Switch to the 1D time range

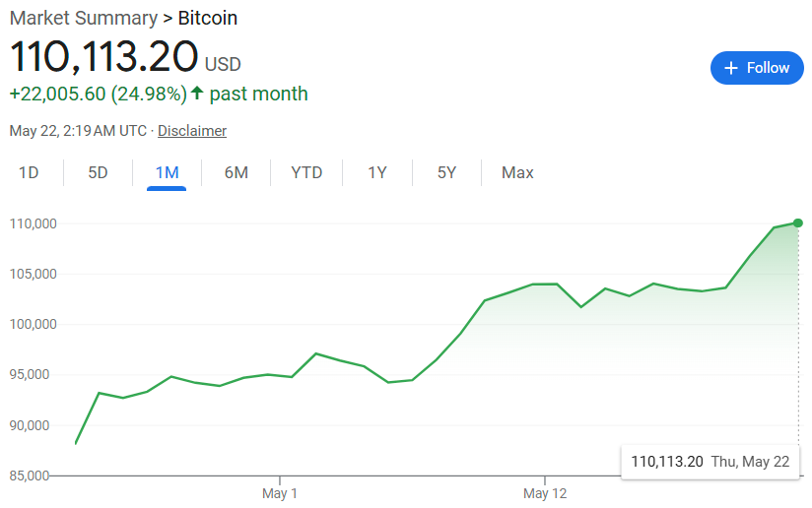click(29, 173)
